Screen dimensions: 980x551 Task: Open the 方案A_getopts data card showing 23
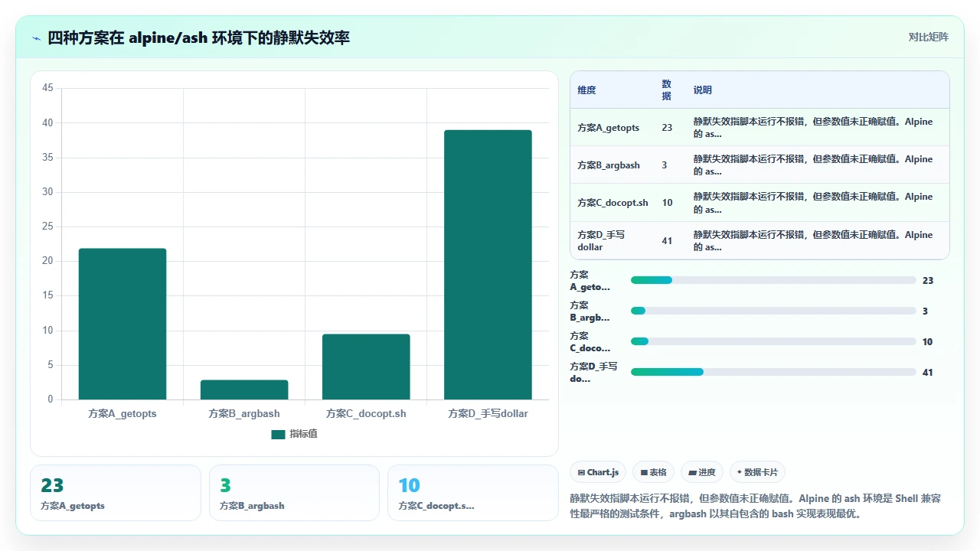(116, 493)
